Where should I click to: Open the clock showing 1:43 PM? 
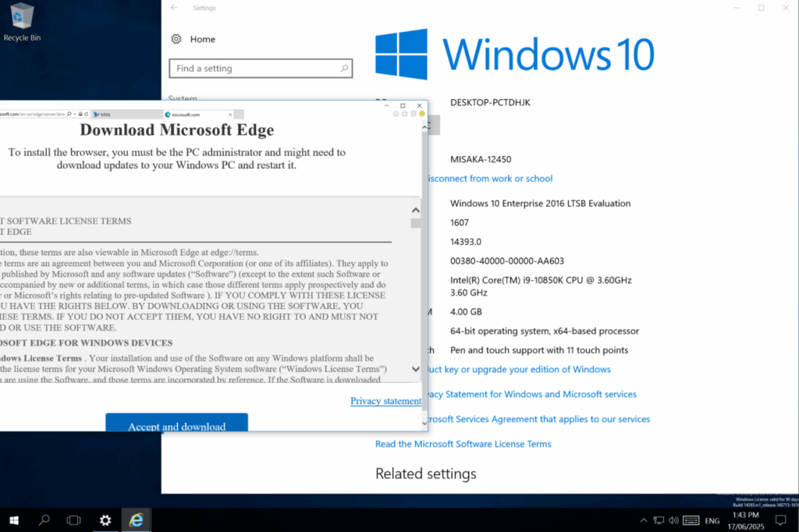[746, 520]
